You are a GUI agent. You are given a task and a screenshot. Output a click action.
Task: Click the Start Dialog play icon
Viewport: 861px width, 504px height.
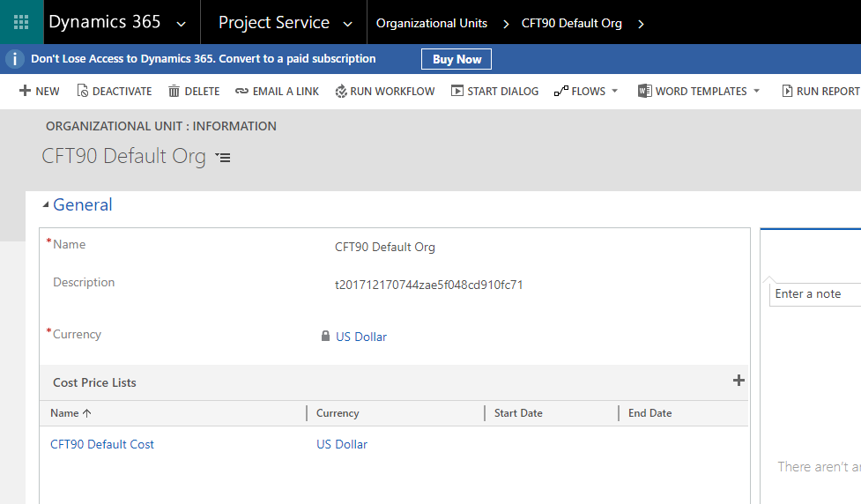point(457,91)
